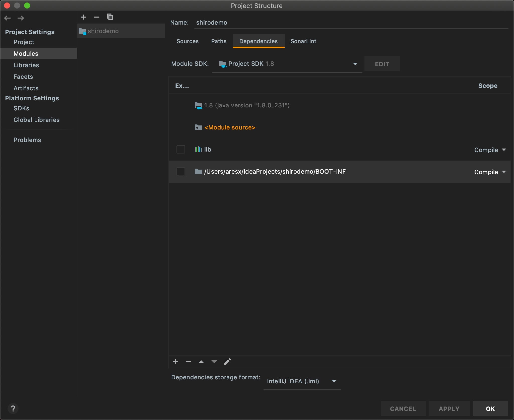Add a dependency with the bottom plus icon
This screenshot has width=514, height=420.
175,362
